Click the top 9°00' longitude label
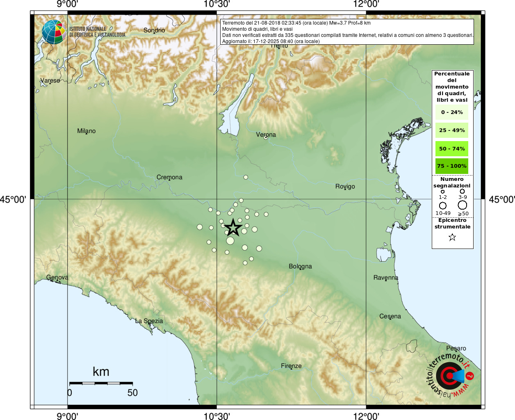 [x=67, y=4]
